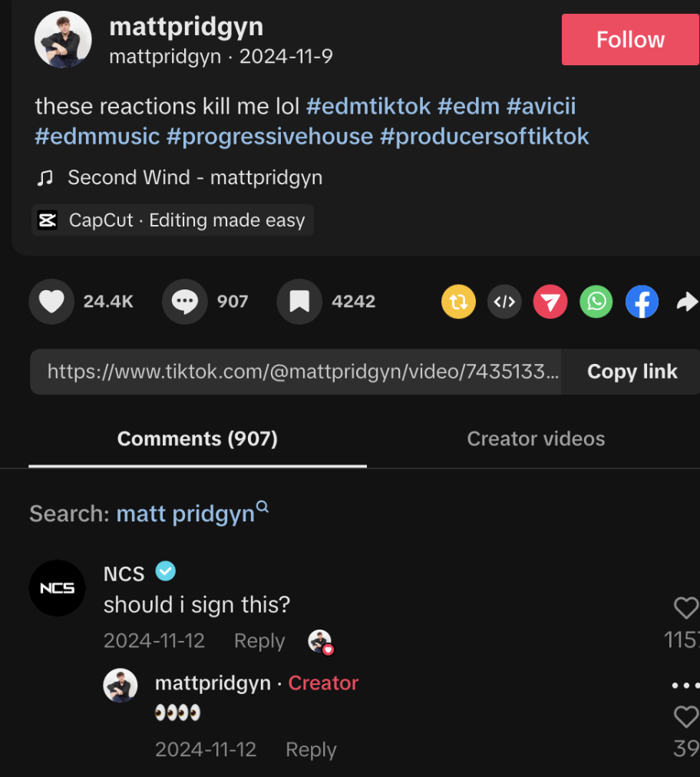Screen dimensions: 700x777
Task: Like the NCS comment
Action: coord(685,608)
